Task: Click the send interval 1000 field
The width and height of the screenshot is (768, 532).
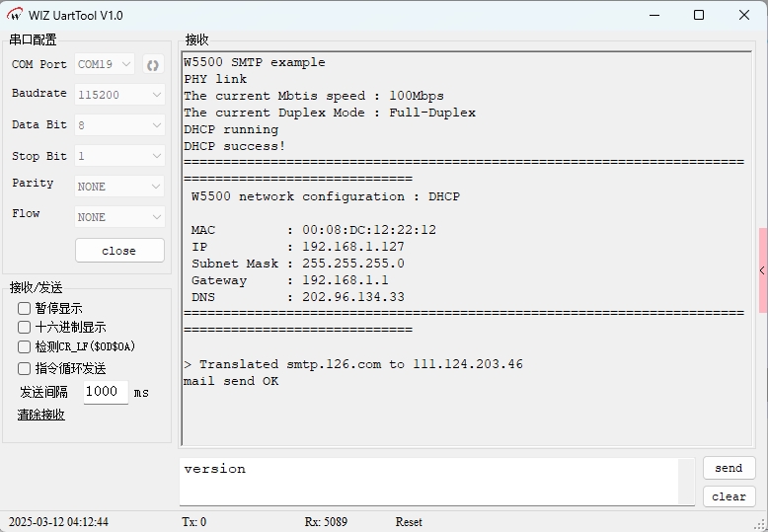Action: pyautogui.click(x=104, y=392)
